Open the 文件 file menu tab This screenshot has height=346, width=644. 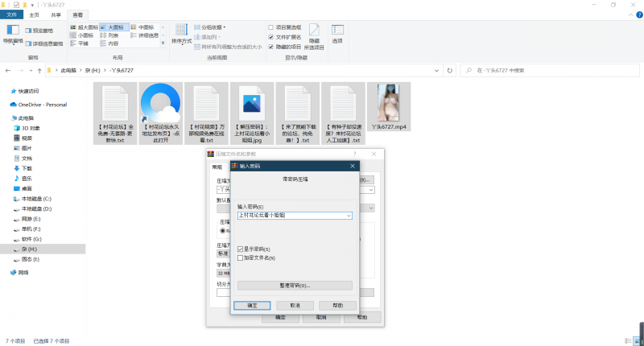pos(11,14)
